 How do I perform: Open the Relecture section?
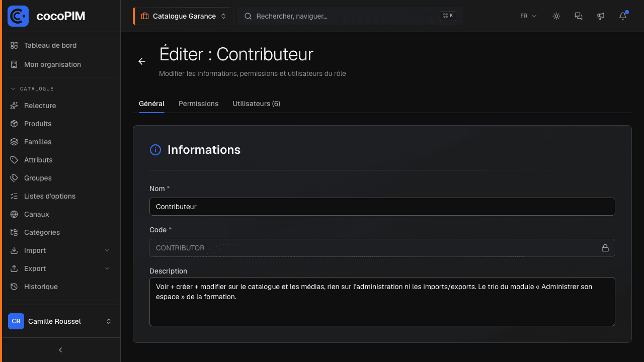(60, 106)
